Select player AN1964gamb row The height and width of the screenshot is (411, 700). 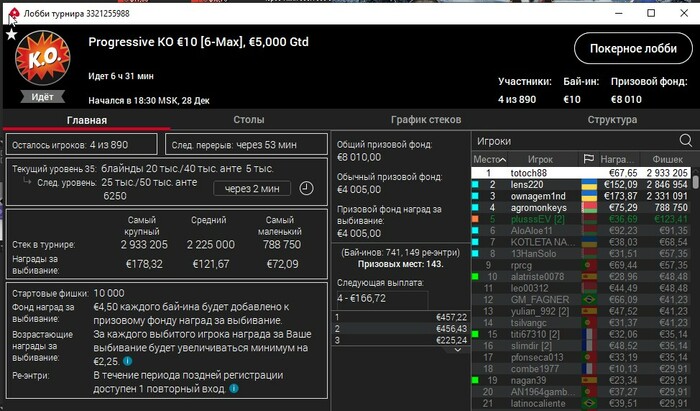click(581, 392)
